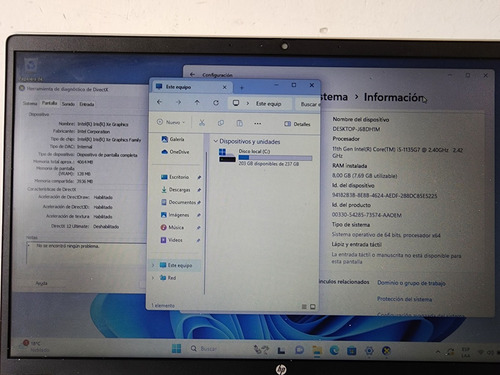Open the chat app on taskbar
The height and width of the screenshot is (375, 500).
coord(299,350)
